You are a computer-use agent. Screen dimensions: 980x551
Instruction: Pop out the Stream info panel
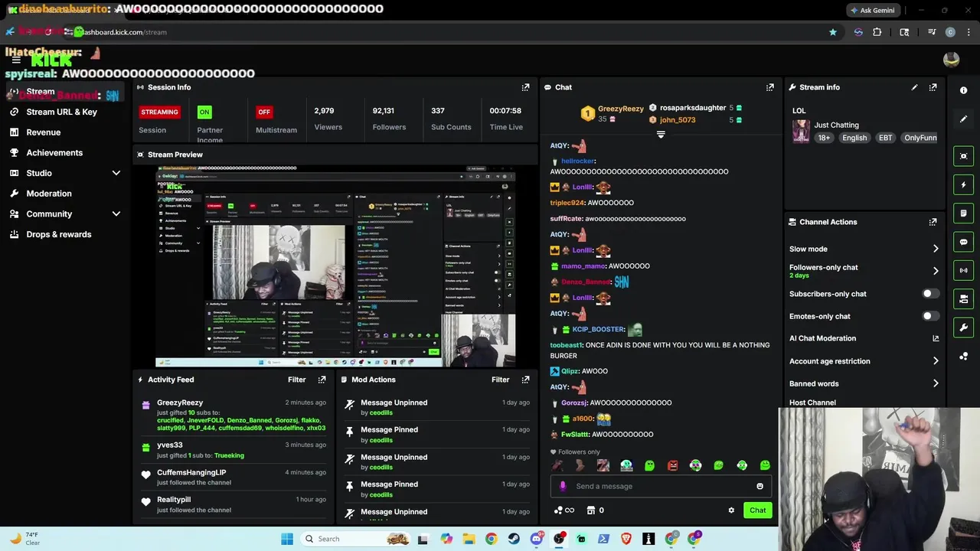point(933,87)
